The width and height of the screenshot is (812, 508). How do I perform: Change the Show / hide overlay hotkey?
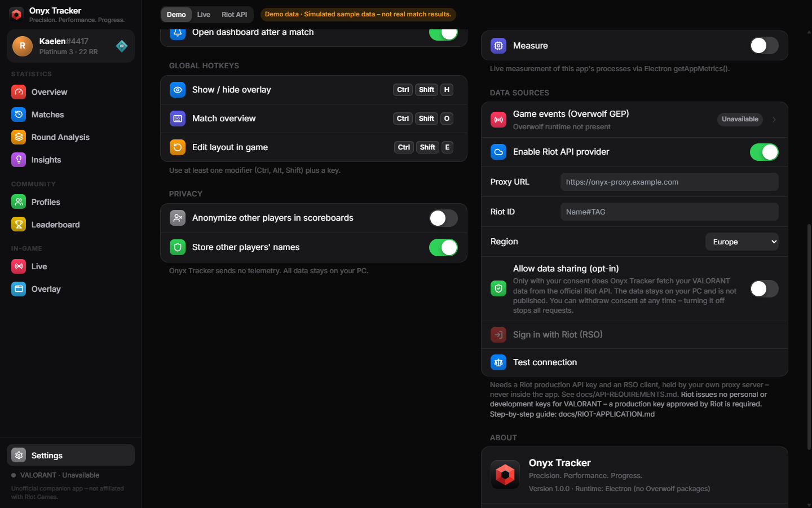423,90
